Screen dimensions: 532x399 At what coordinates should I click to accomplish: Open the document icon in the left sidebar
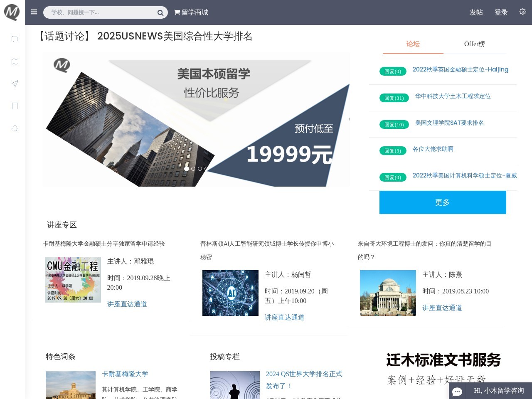click(x=14, y=106)
